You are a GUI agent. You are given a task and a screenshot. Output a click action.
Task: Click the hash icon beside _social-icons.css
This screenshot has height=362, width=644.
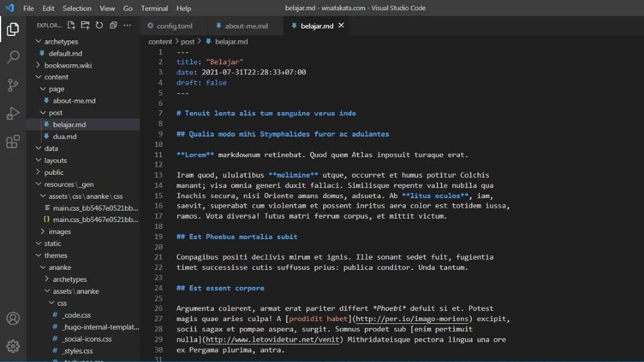[x=55, y=339]
